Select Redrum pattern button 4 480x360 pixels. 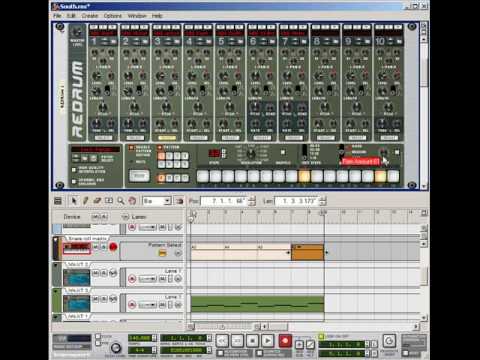[185, 156]
